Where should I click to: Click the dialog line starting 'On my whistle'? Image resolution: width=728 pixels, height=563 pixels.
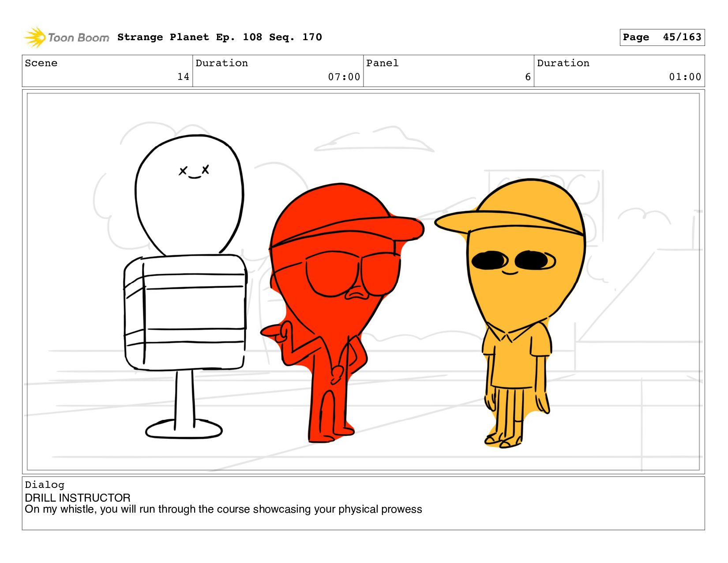coord(223,509)
